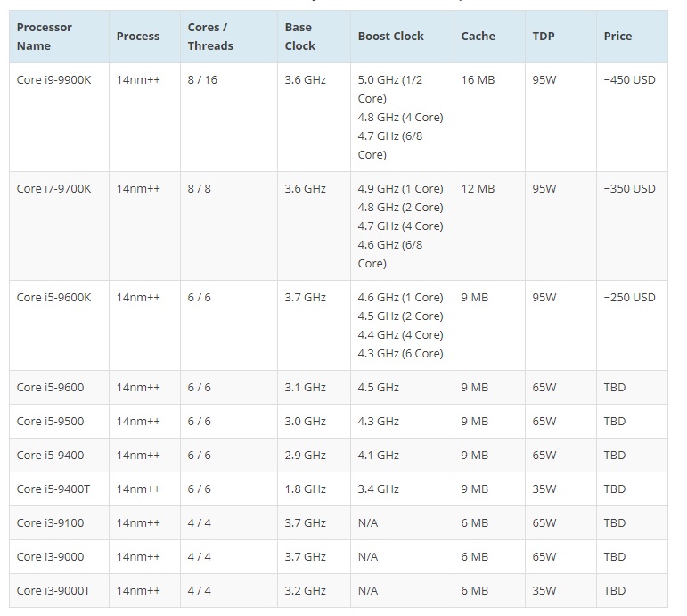Click the ~350 USD price cell
The width and height of the screenshot is (687, 616).
633,226
